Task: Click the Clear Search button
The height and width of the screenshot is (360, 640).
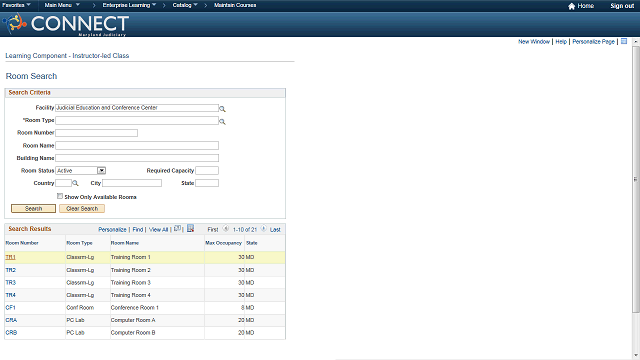Action: click(x=82, y=209)
